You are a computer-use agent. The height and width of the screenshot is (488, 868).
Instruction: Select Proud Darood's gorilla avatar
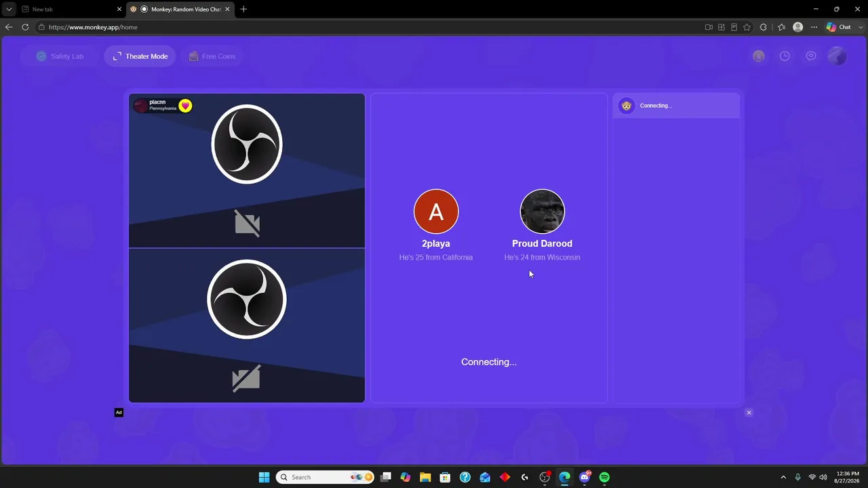coord(542,211)
